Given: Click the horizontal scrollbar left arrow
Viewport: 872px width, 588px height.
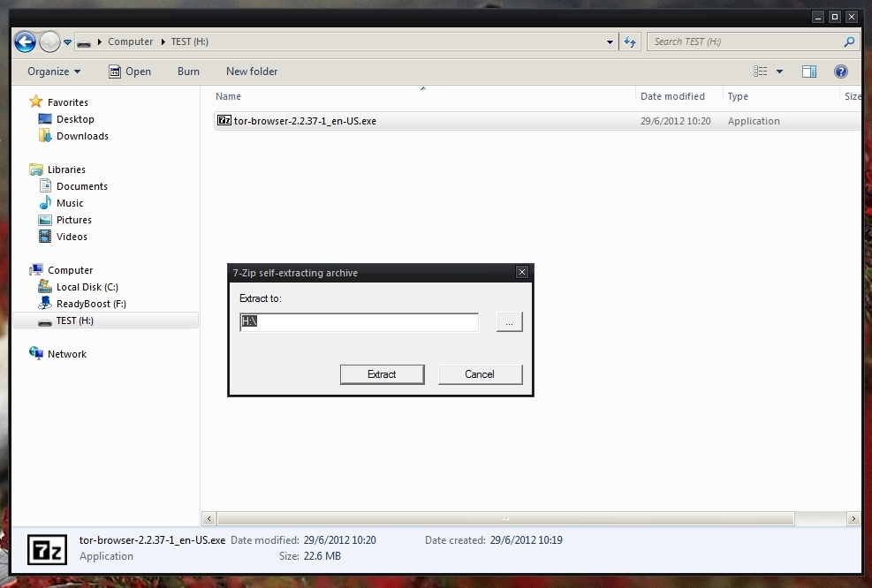Looking at the screenshot, I should [x=209, y=518].
